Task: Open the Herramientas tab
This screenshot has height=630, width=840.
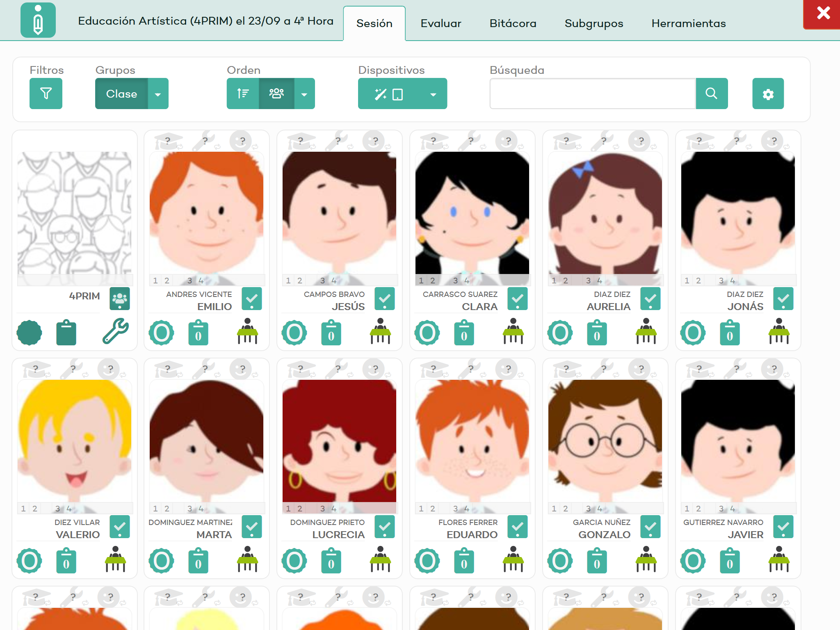Action: [689, 23]
